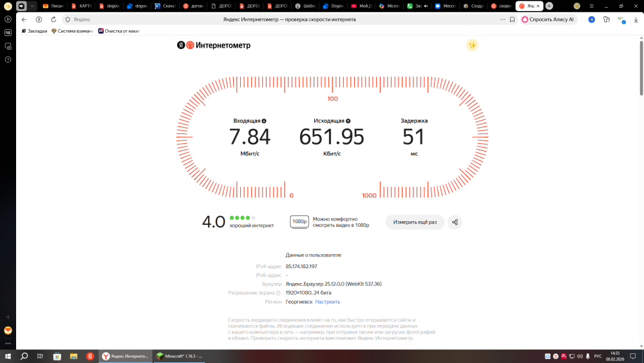Switch to the Microsoft tab

[x=389, y=6]
